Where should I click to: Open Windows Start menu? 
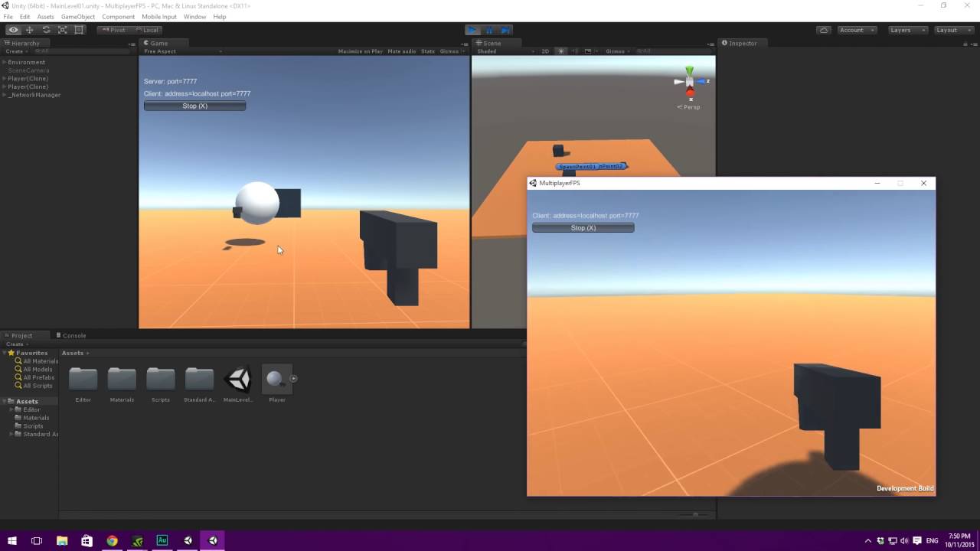tap(12, 540)
